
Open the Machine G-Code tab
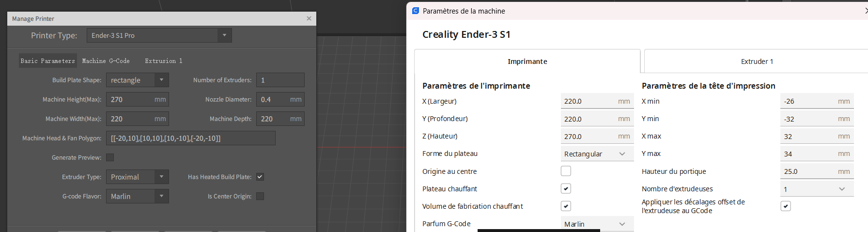(106, 61)
